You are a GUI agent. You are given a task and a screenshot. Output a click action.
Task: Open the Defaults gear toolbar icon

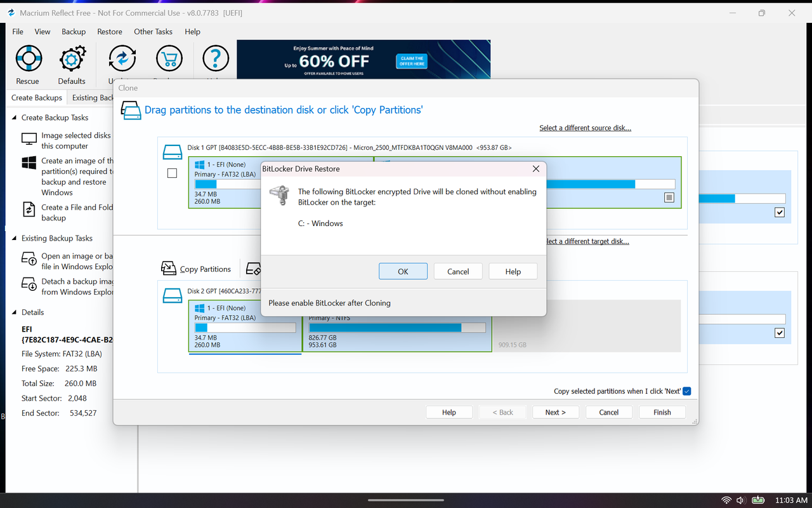point(72,59)
